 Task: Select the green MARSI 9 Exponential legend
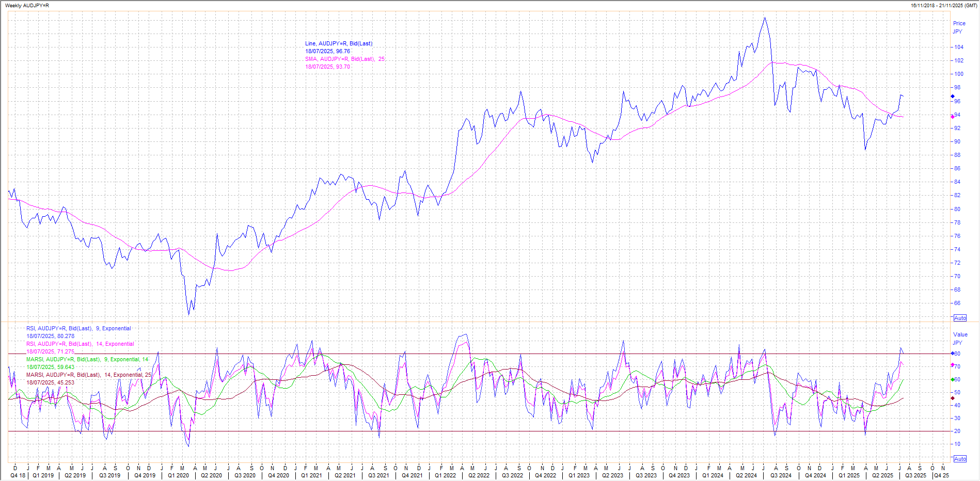coord(87,360)
